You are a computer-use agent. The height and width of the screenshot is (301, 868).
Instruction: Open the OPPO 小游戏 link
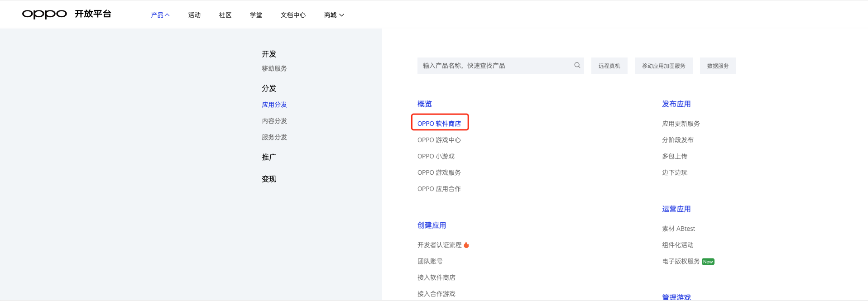pyautogui.click(x=436, y=156)
